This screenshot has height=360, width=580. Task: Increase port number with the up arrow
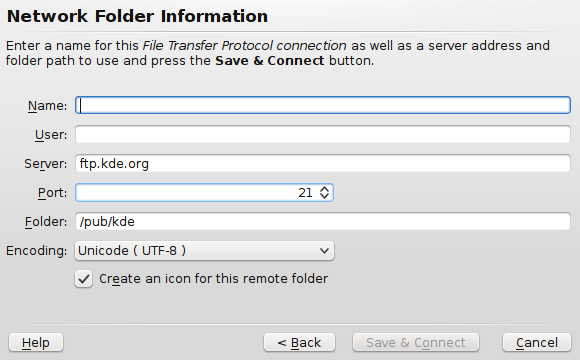click(324, 189)
